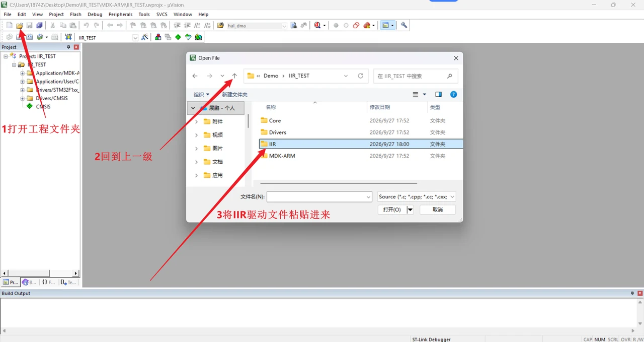Toggle the preview pane button in dialog
Image resolution: width=644 pixels, height=342 pixels.
click(x=438, y=94)
